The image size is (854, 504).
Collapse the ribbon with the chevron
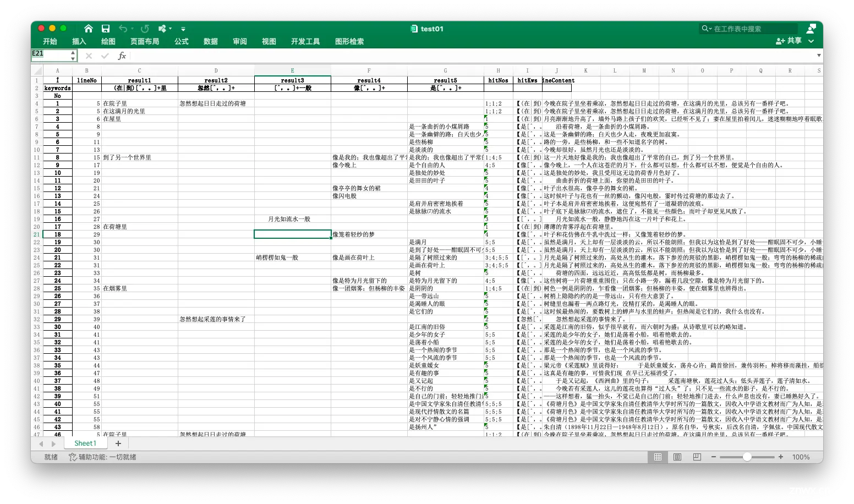(x=811, y=41)
